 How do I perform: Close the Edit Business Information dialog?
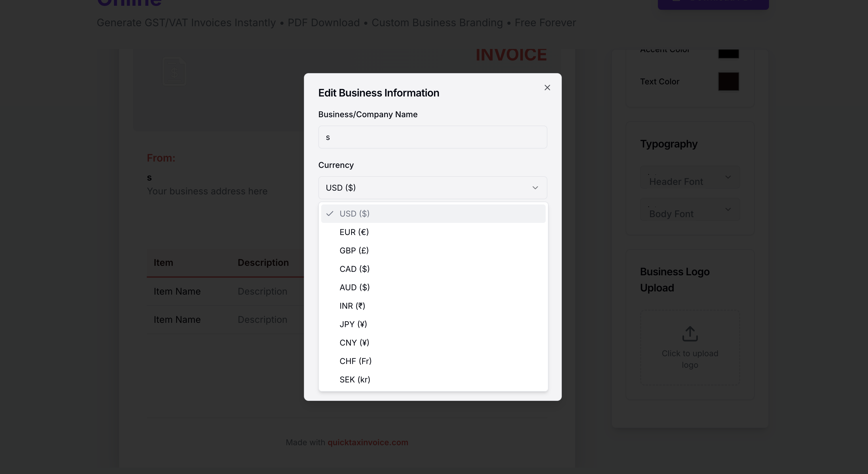[x=547, y=88]
